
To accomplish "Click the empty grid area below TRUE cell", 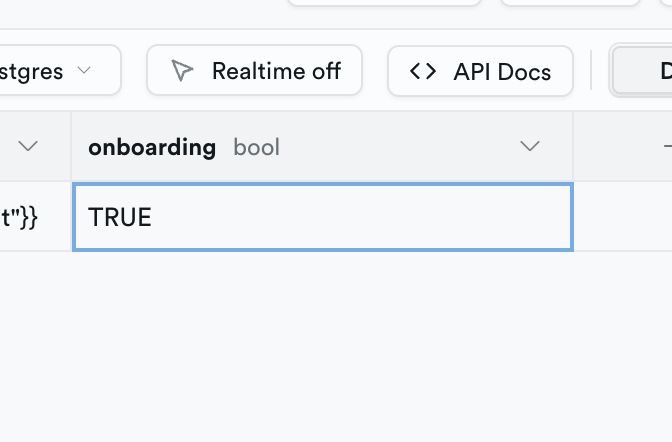I will point(322,340).
